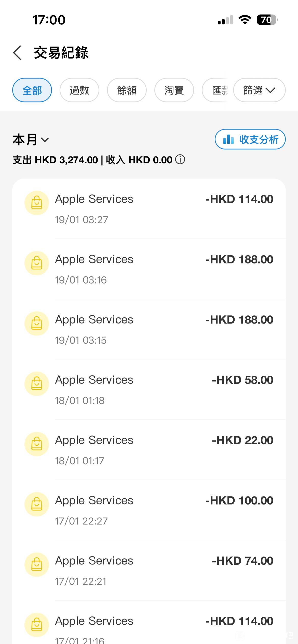Switch to the 過數 filter tab
This screenshot has height=644, width=298.
79,90
